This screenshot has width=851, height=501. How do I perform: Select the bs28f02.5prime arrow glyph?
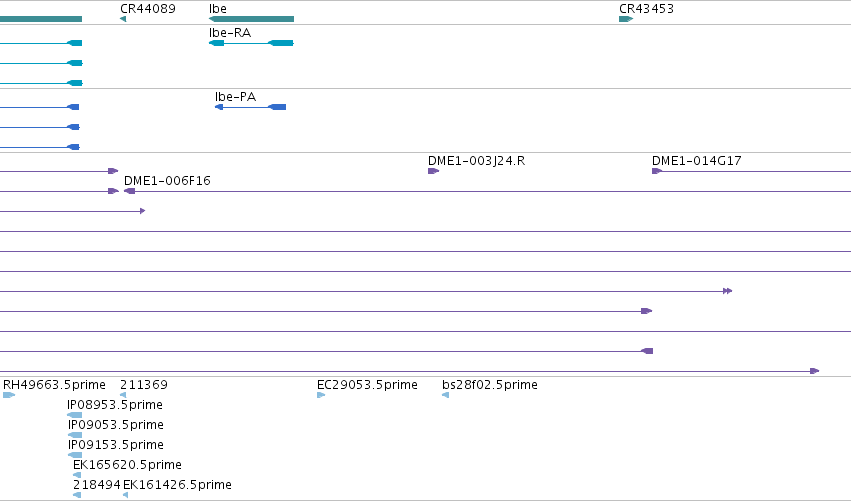point(446,395)
